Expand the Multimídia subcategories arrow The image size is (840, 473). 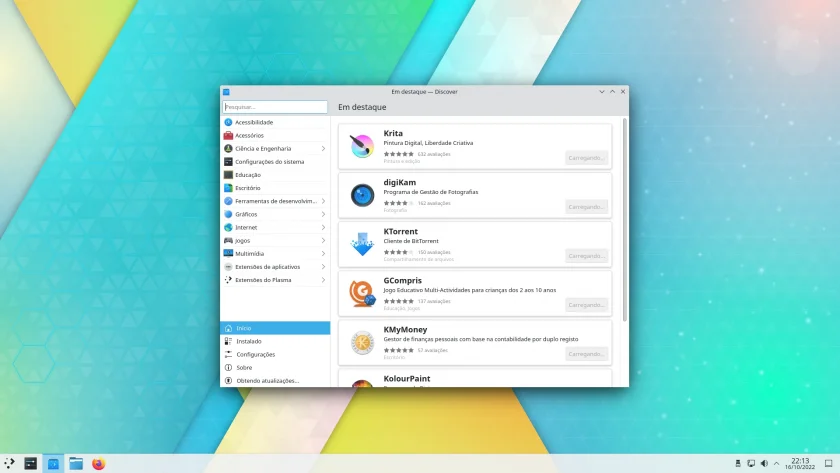(323, 253)
